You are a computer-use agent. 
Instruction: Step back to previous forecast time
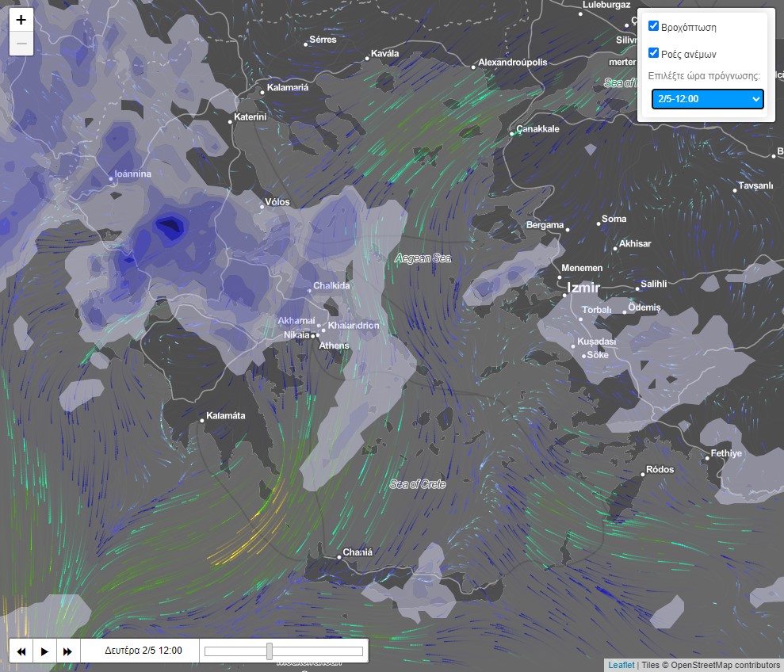pyautogui.click(x=21, y=651)
